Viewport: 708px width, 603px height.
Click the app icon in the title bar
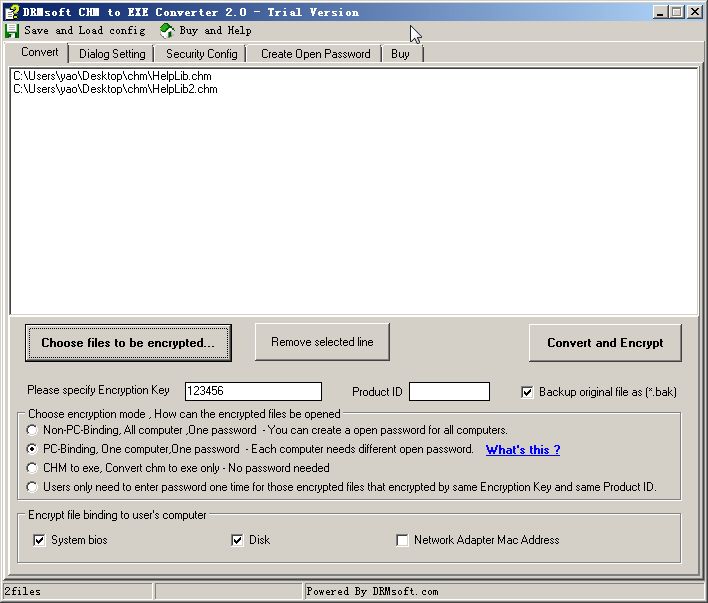coord(12,12)
